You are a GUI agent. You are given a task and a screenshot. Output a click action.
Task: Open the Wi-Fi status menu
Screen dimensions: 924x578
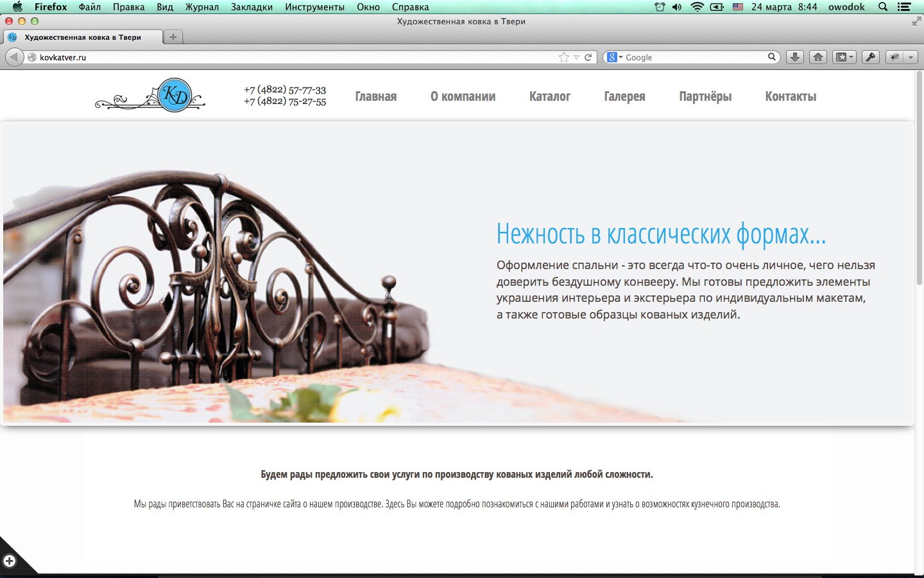click(697, 7)
